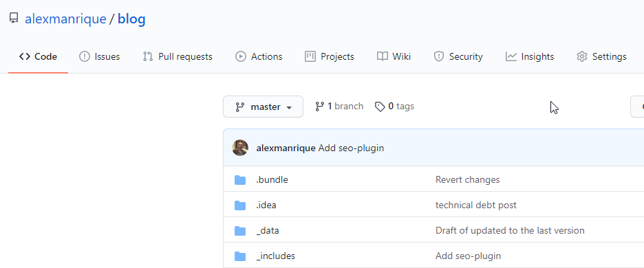Viewport: 644px width, 268px height.
Task: Click the branch icon beside 1 branch
Action: 319,107
